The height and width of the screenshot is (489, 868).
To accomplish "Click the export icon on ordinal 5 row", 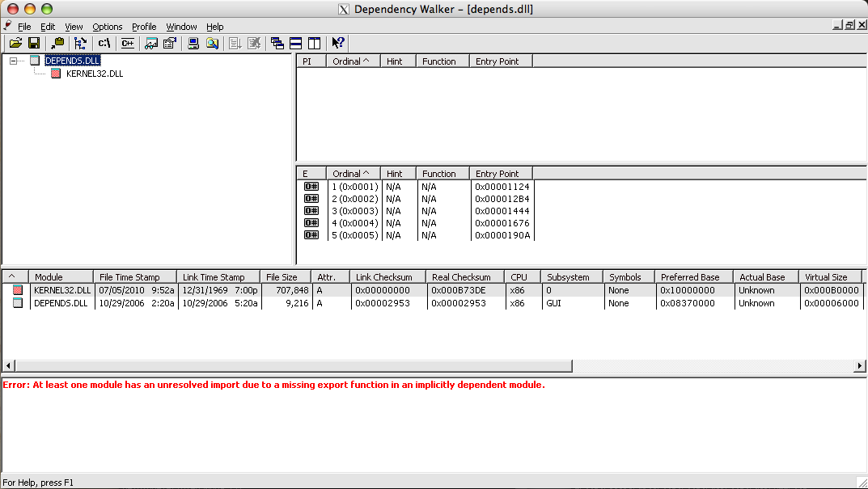I will (311, 235).
